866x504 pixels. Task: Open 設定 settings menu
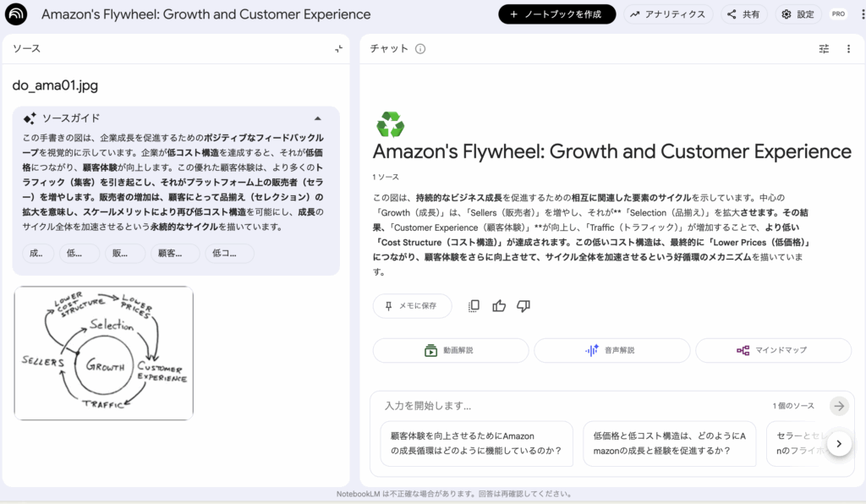[797, 14]
